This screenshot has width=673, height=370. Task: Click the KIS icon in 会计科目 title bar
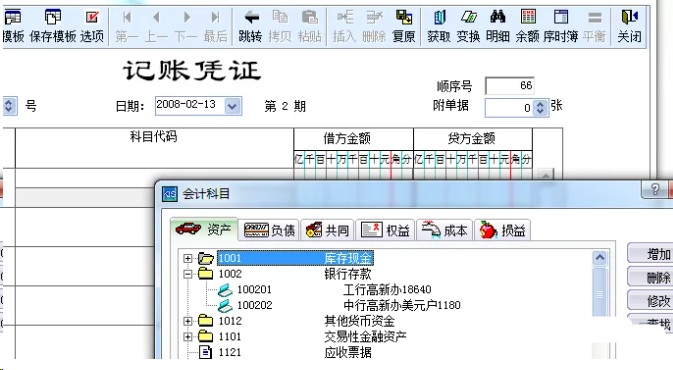tap(170, 194)
